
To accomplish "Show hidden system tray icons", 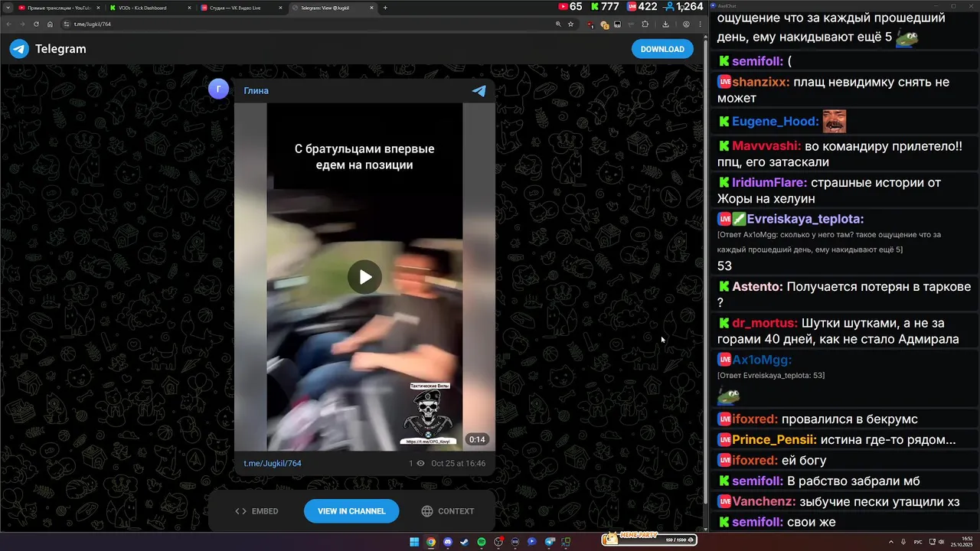I will coord(891,542).
